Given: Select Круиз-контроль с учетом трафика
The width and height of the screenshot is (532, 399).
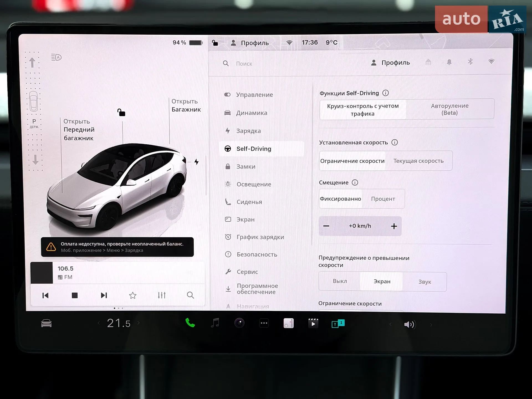Looking at the screenshot, I should coord(363,110).
